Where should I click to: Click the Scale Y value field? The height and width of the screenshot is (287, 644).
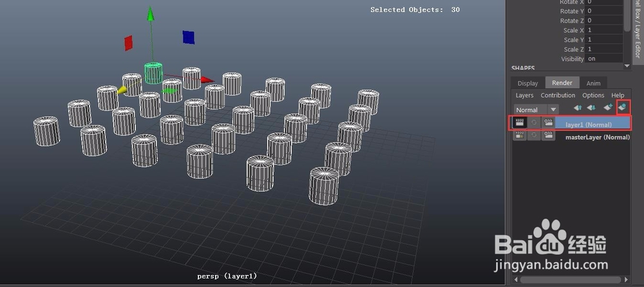(x=604, y=39)
